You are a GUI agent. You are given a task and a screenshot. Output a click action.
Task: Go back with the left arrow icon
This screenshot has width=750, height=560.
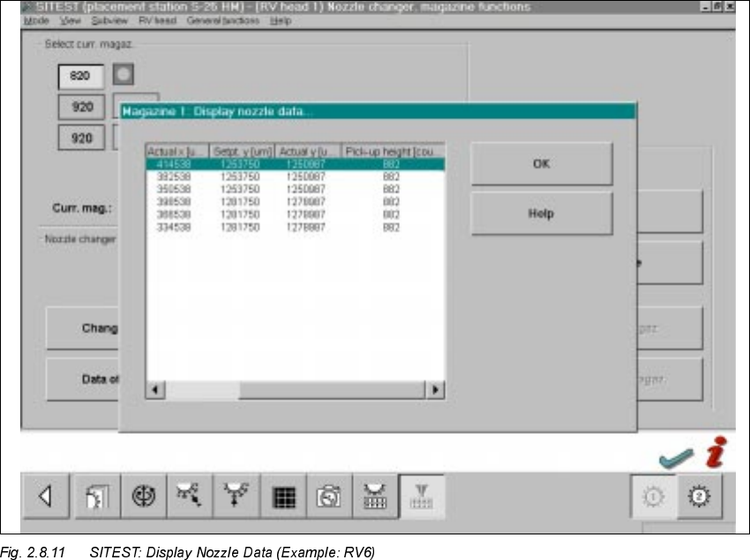[45, 497]
